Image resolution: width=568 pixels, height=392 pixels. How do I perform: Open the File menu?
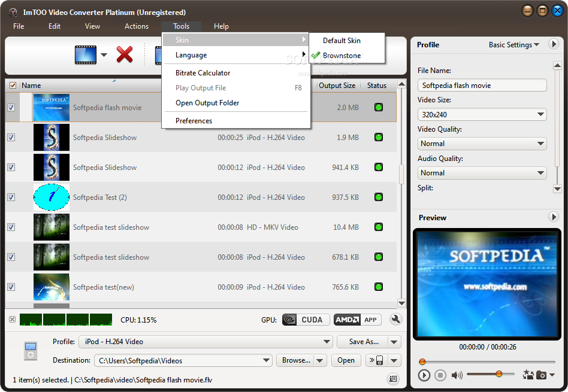tap(19, 26)
